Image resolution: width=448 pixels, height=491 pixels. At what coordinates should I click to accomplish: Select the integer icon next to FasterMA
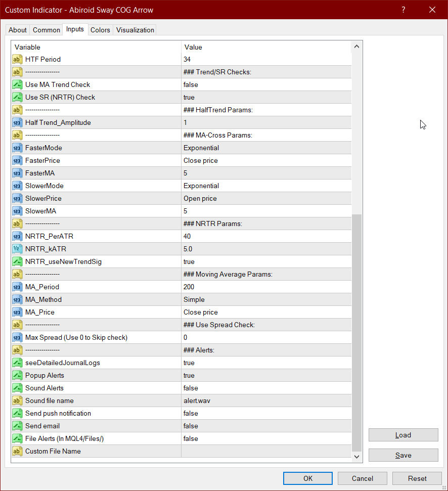click(x=17, y=173)
